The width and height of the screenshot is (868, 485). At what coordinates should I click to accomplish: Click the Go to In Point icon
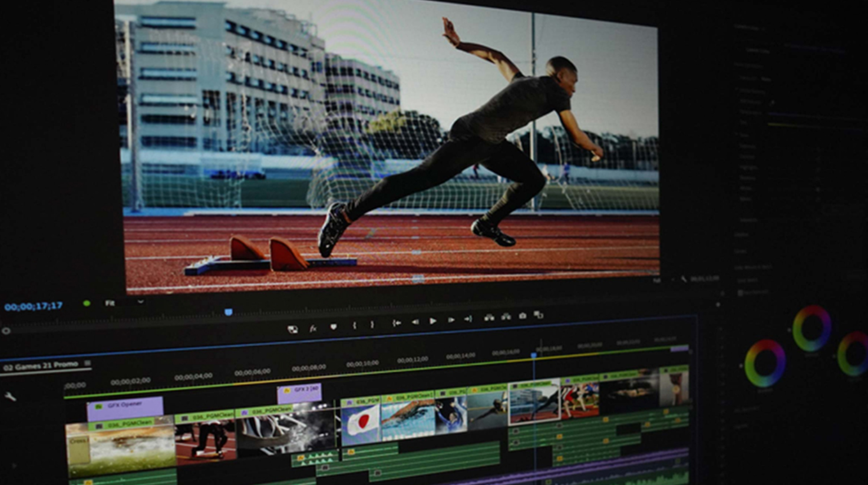point(397,322)
